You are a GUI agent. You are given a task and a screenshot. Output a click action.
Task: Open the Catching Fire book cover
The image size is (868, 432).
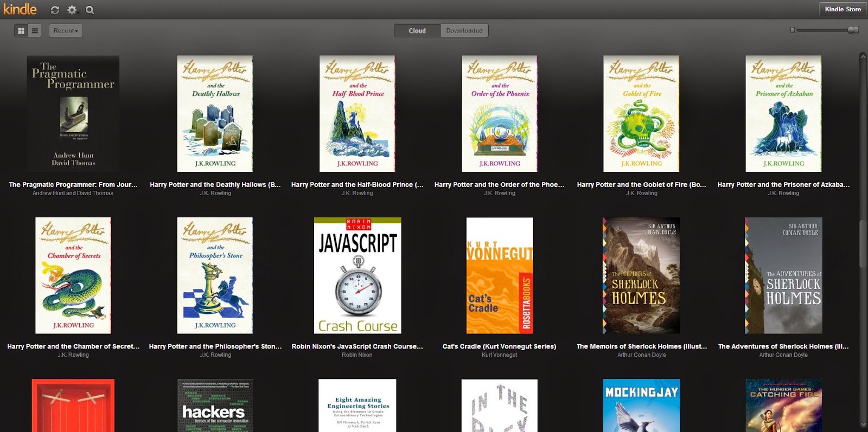[784, 405]
